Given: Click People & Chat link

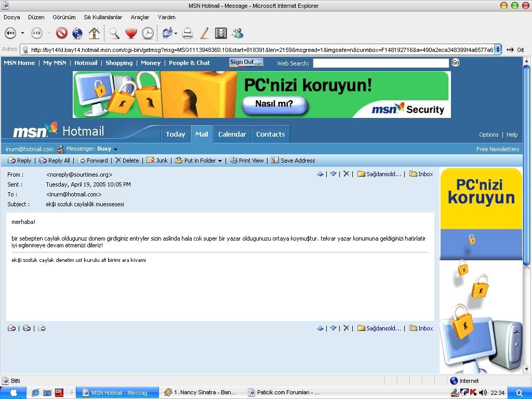Looking at the screenshot, I should [189, 63].
